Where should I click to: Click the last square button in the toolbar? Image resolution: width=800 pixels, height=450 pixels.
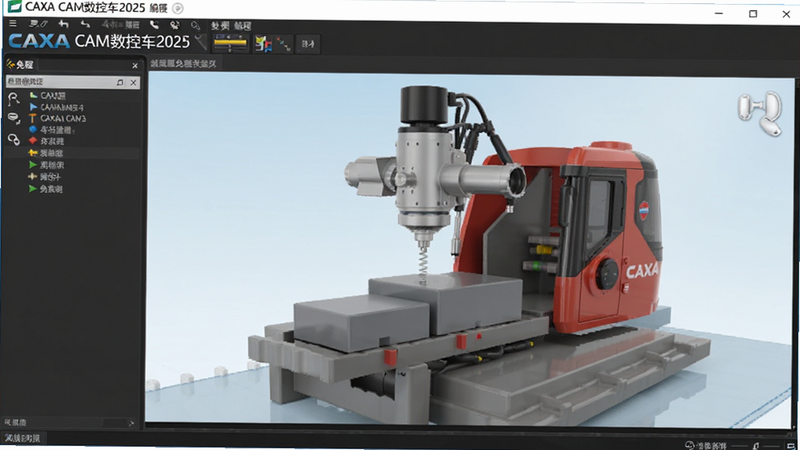(x=308, y=44)
